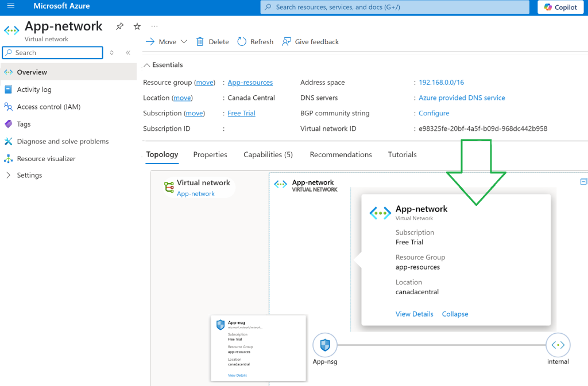Toggle sidebar expand/collapse all arrows

pyautogui.click(x=112, y=53)
